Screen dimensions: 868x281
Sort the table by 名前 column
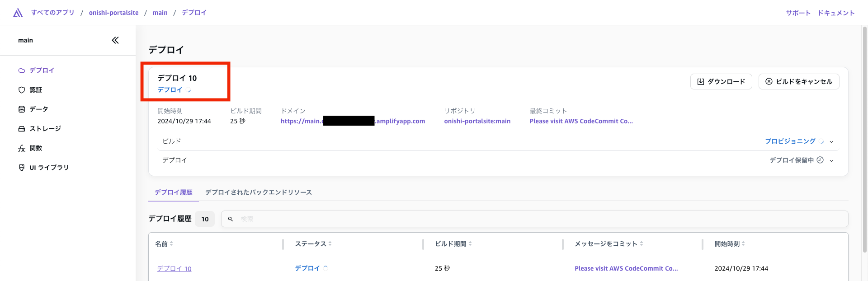click(171, 244)
